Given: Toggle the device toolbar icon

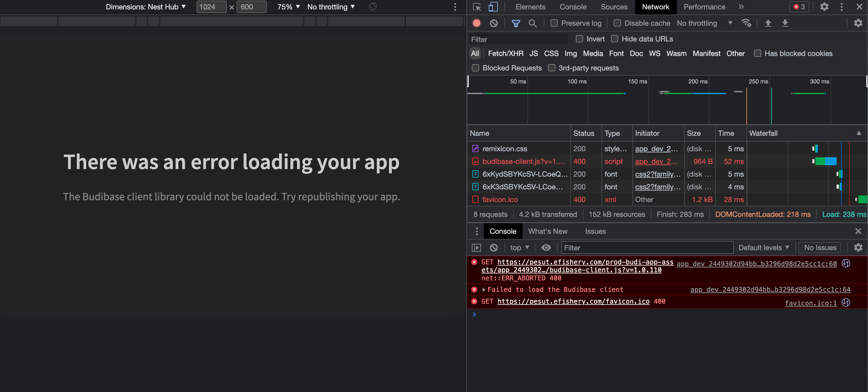Looking at the screenshot, I should pos(493,7).
